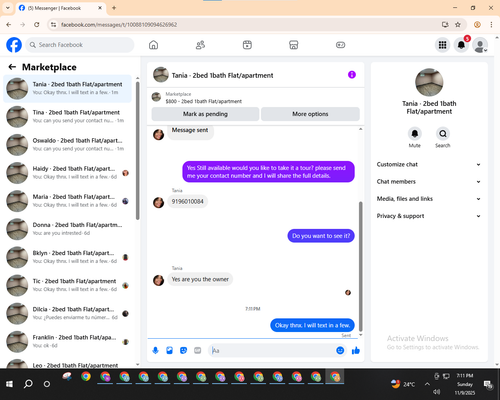The height and width of the screenshot is (400, 500).
Task: Click the Mark as pending button
Action: (x=205, y=114)
